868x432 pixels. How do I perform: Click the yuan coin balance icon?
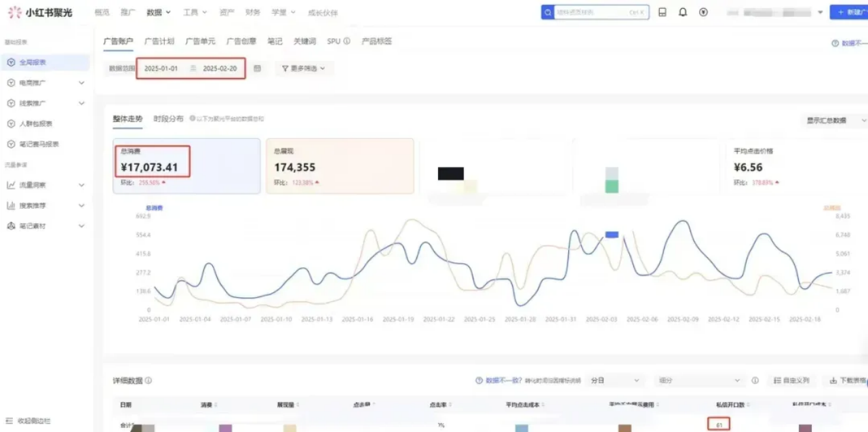703,12
